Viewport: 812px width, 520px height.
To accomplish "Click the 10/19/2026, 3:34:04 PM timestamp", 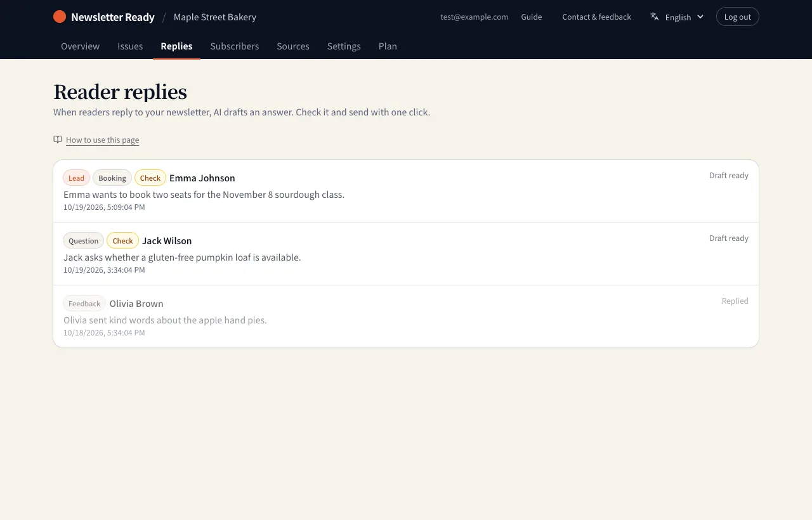I will (104, 270).
